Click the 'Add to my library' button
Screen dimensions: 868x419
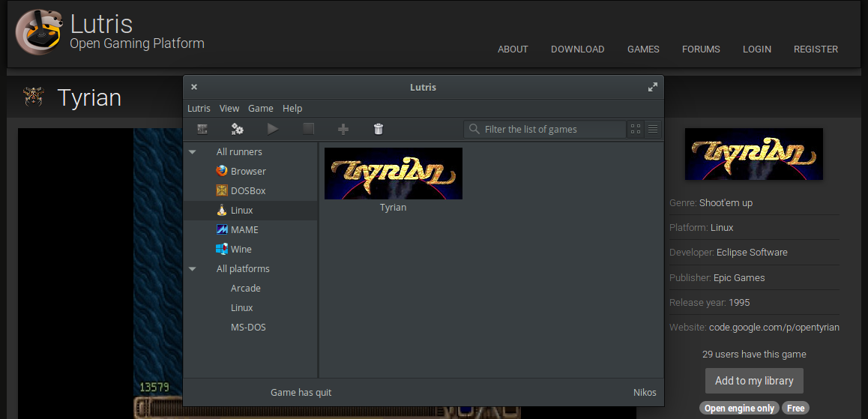click(754, 381)
